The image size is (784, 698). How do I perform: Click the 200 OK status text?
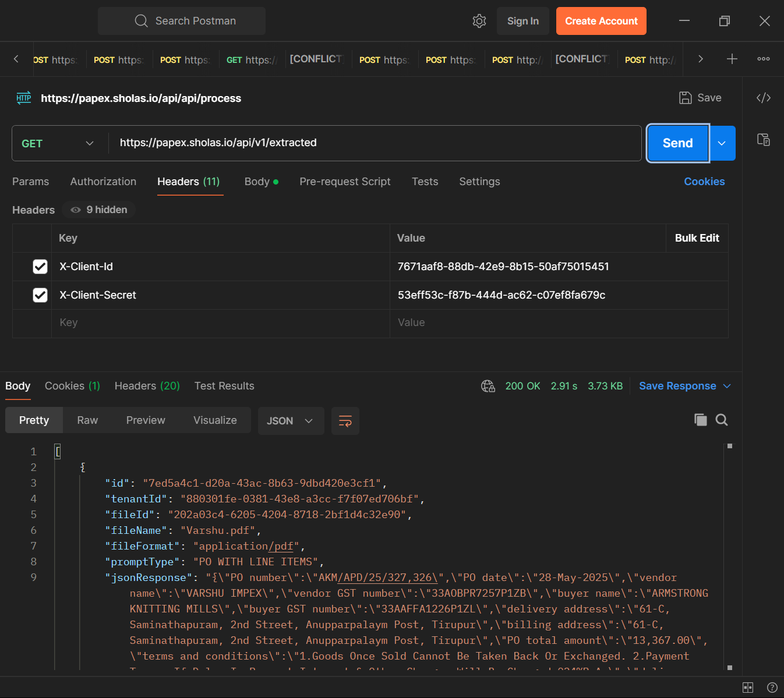pos(522,386)
